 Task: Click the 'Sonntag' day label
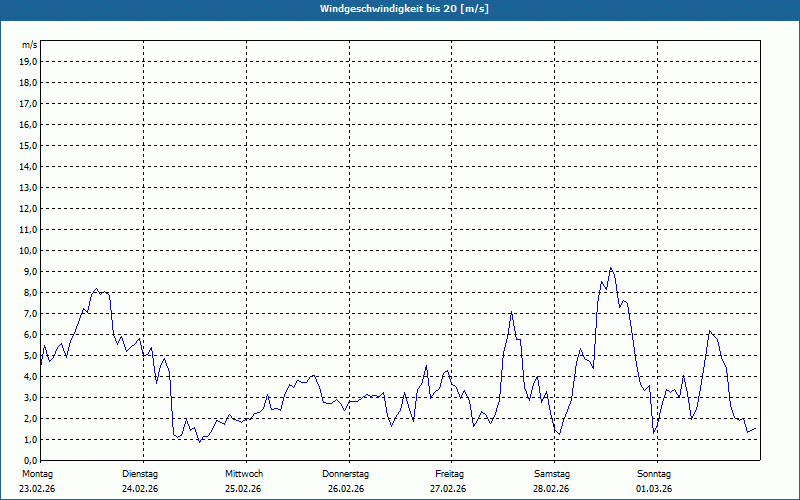click(654, 474)
